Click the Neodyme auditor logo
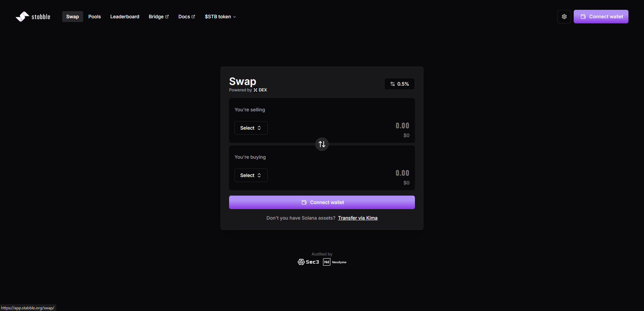Screen dimensions: 644x311 pyautogui.click(x=335, y=262)
